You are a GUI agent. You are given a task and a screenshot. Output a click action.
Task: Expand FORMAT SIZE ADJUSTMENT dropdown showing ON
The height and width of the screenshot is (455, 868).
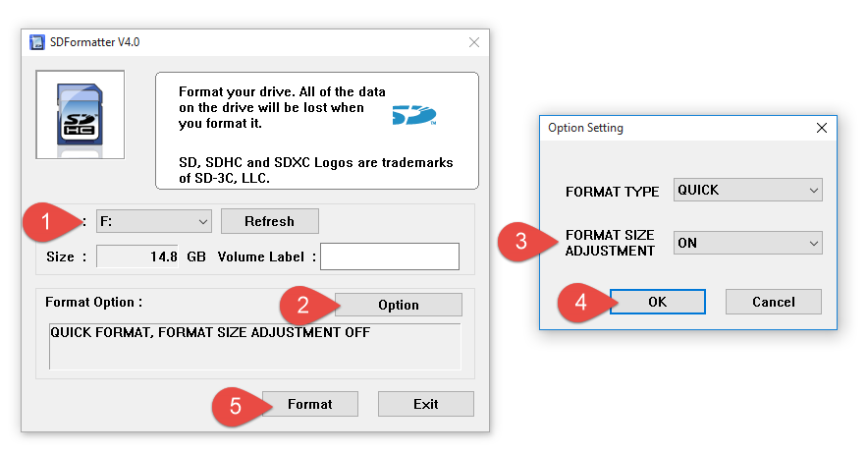click(748, 243)
